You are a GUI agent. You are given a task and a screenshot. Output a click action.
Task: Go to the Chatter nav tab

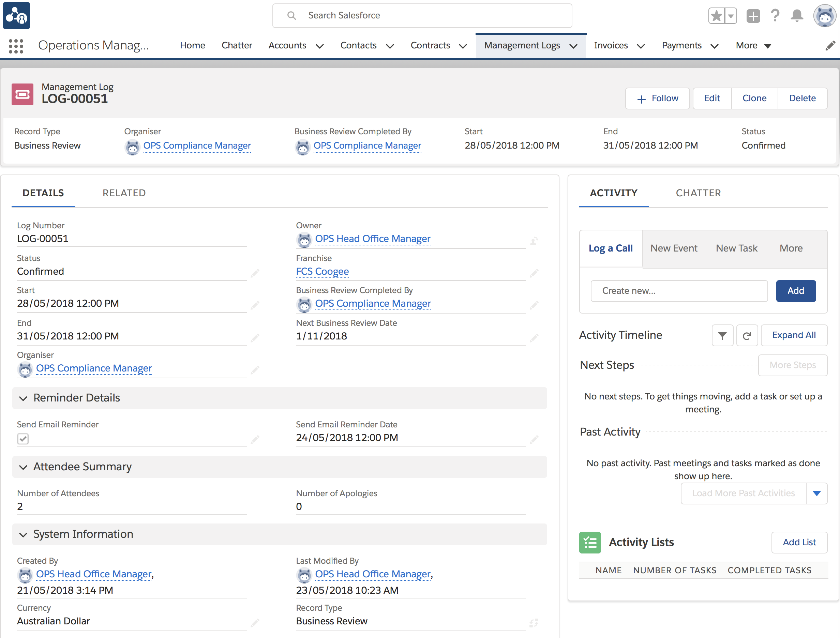pos(237,46)
